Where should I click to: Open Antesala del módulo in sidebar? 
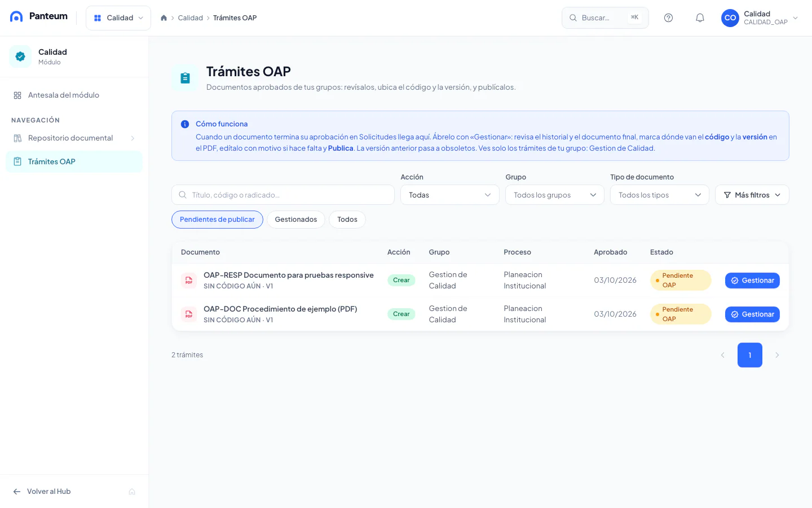[x=74, y=95]
